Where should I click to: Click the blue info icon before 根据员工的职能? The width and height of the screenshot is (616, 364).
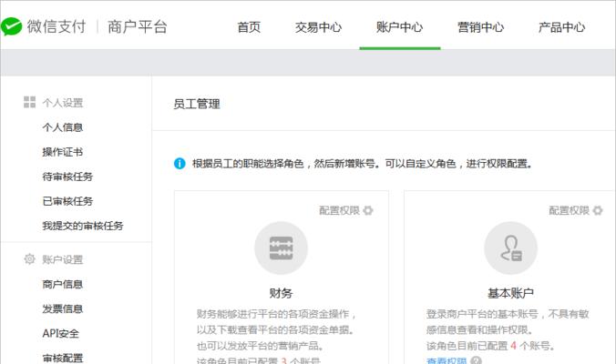(x=180, y=163)
